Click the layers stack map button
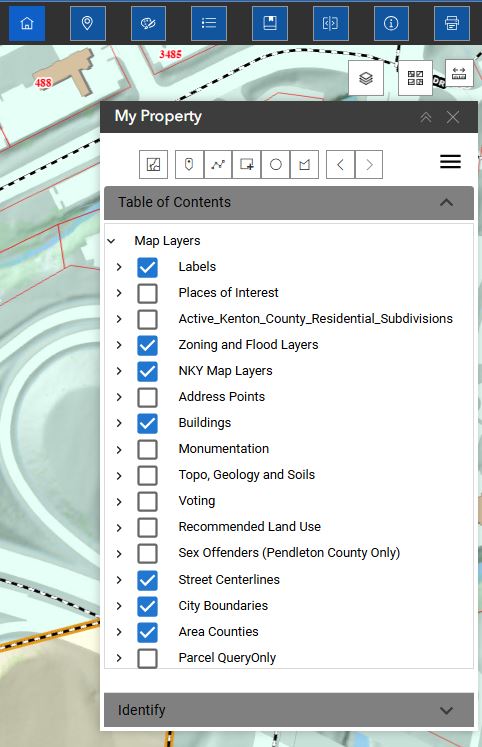 point(366,78)
